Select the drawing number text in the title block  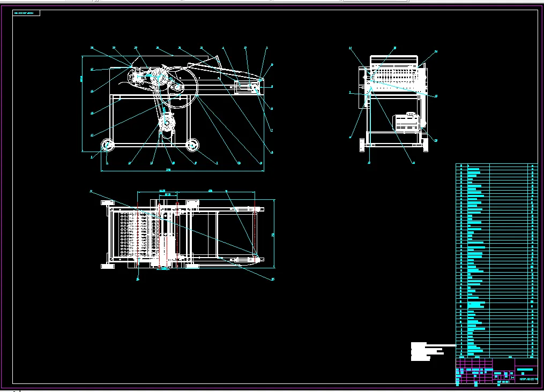pyautogui.click(x=528, y=379)
